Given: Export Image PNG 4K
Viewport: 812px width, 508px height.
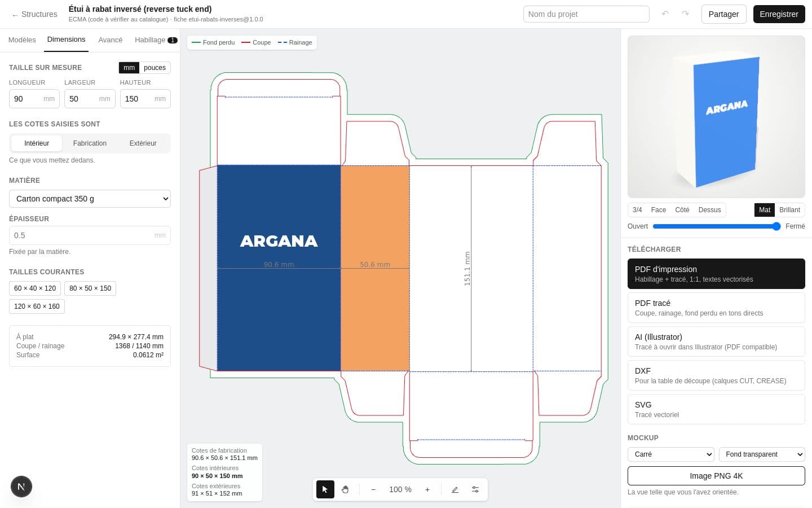Looking at the screenshot, I should click(x=716, y=476).
